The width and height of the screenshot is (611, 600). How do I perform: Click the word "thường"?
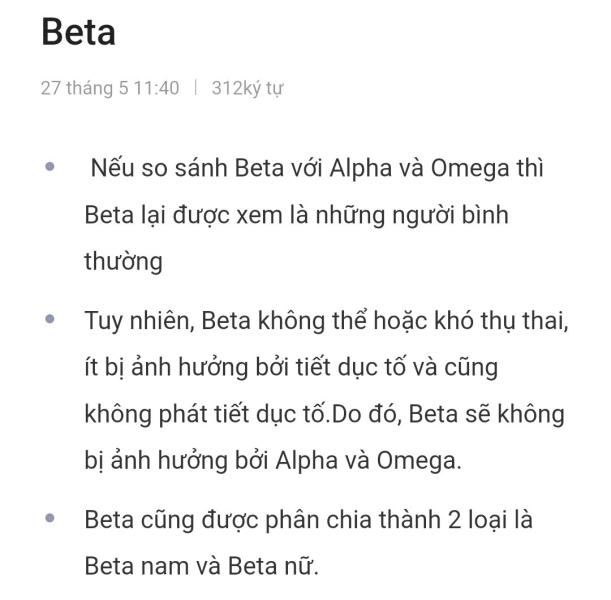[124, 261]
